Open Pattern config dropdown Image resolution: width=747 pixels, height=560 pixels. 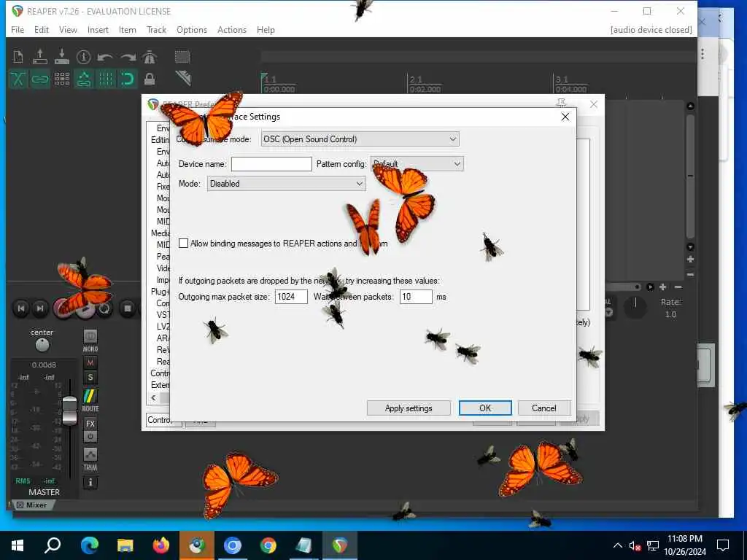(417, 164)
